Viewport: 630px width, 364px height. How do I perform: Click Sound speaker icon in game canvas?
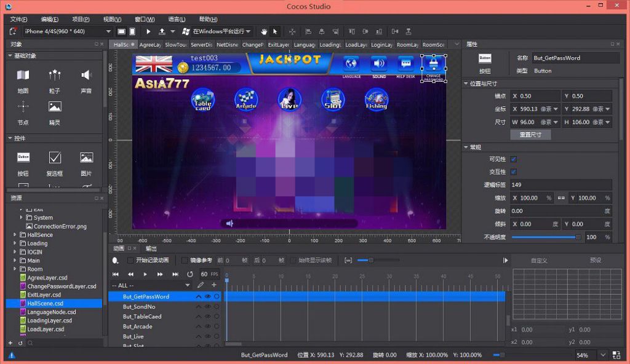pyautogui.click(x=378, y=63)
